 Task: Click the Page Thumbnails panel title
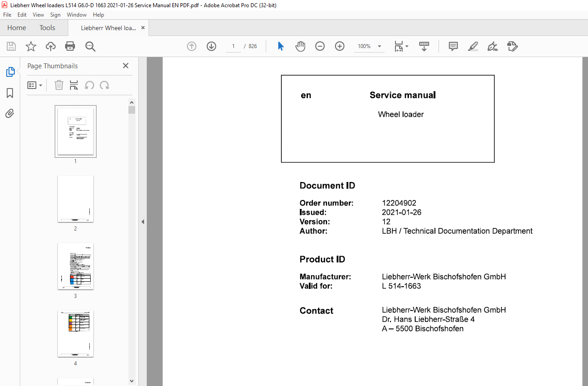(53, 66)
